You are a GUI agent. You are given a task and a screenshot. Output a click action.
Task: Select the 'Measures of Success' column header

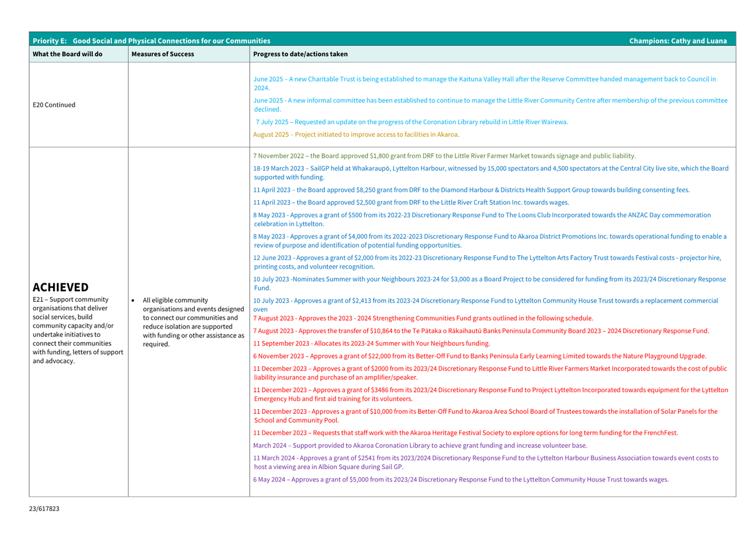(x=163, y=54)
